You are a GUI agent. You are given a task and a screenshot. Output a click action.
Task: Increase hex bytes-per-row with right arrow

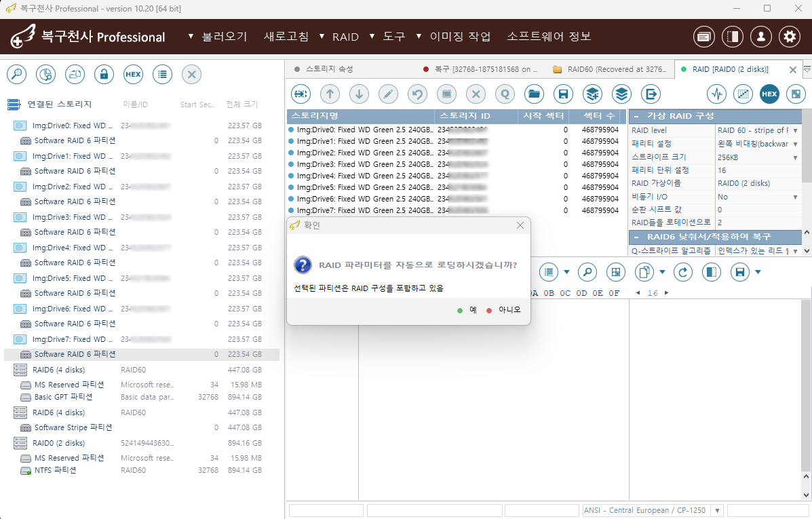pos(666,293)
